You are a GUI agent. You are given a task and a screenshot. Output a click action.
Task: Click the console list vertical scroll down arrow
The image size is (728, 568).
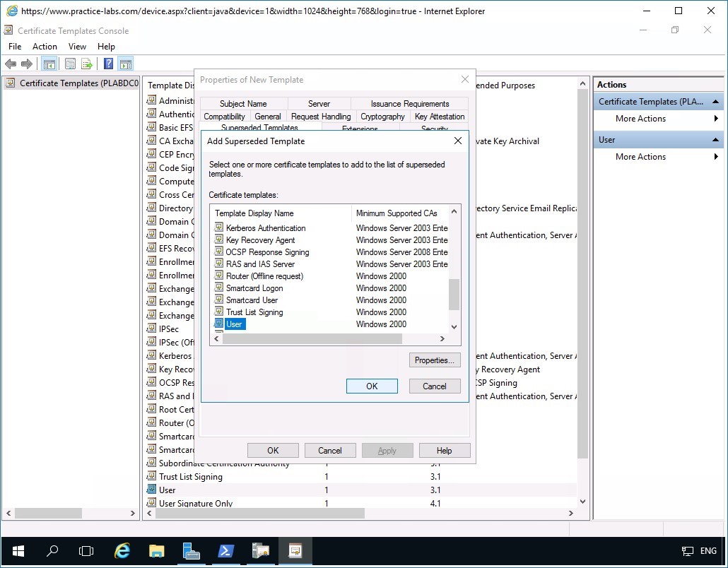[x=582, y=502]
